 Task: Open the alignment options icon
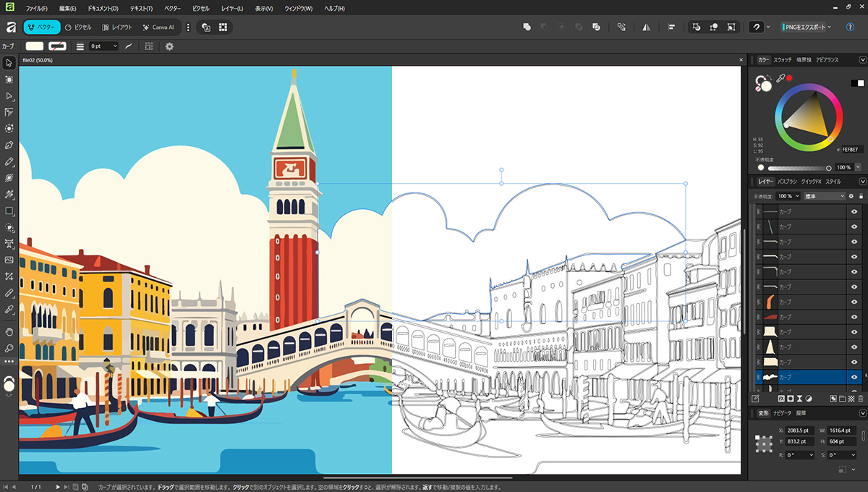671,27
